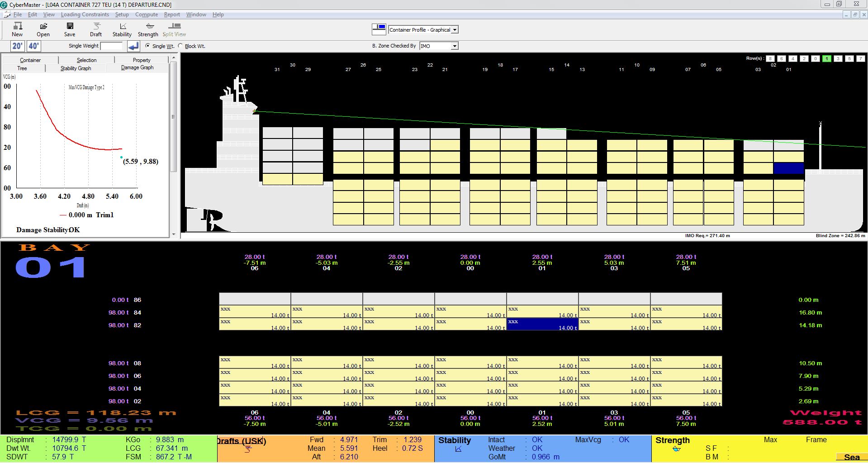
Task: Switch to the Tree tab
Action: point(22,68)
